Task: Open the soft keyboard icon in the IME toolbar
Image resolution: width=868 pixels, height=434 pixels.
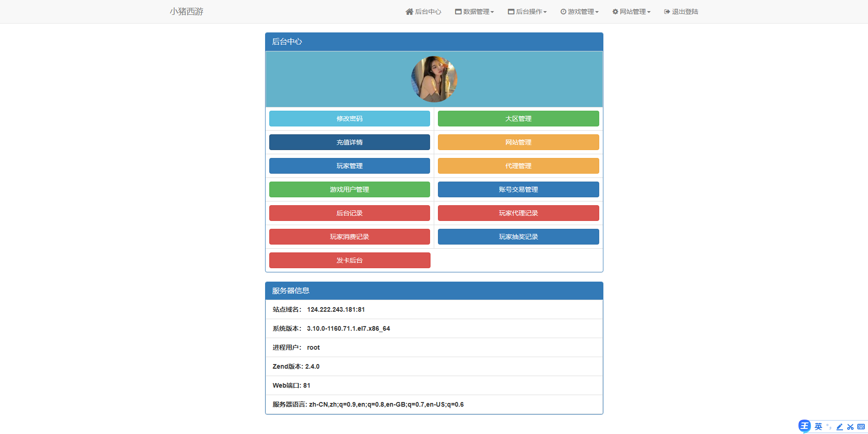Action: pos(861,427)
